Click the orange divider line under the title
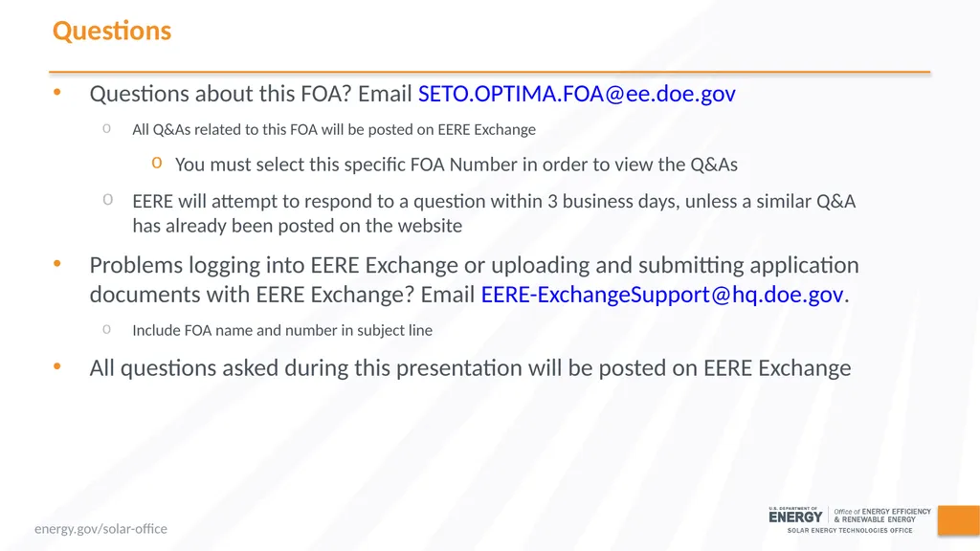 (x=490, y=73)
